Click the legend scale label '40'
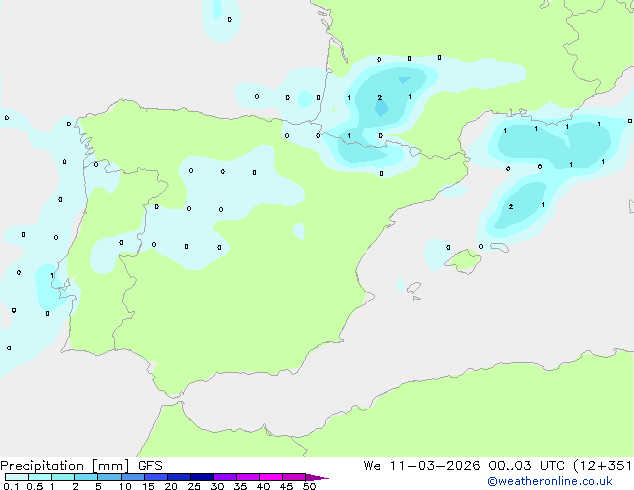Image resolution: width=634 pixels, height=490 pixels. [x=264, y=486]
